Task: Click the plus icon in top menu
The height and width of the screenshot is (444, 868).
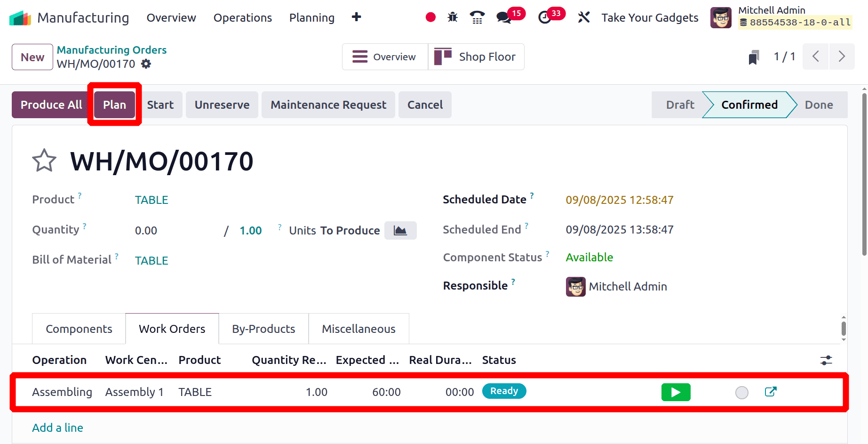Action: click(356, 17)
